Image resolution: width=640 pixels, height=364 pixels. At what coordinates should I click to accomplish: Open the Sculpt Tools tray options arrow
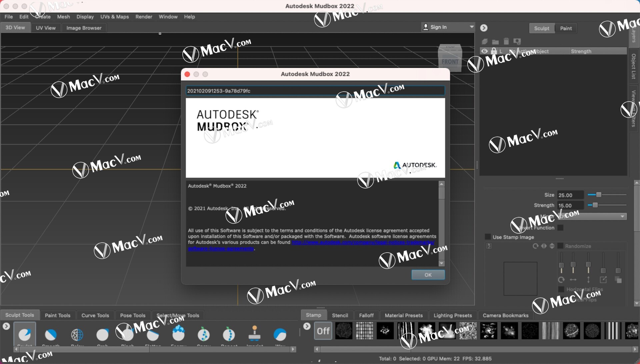coord(6,326)
